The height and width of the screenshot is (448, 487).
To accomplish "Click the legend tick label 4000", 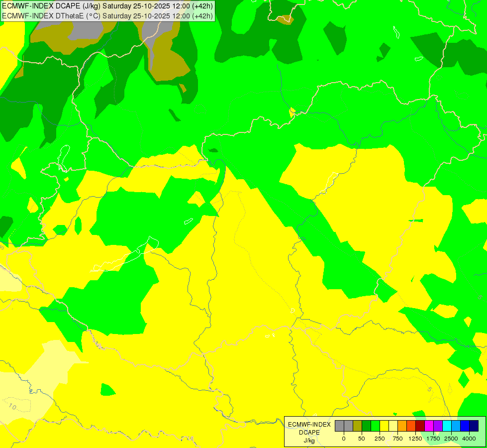I will [x=469, y=439].
